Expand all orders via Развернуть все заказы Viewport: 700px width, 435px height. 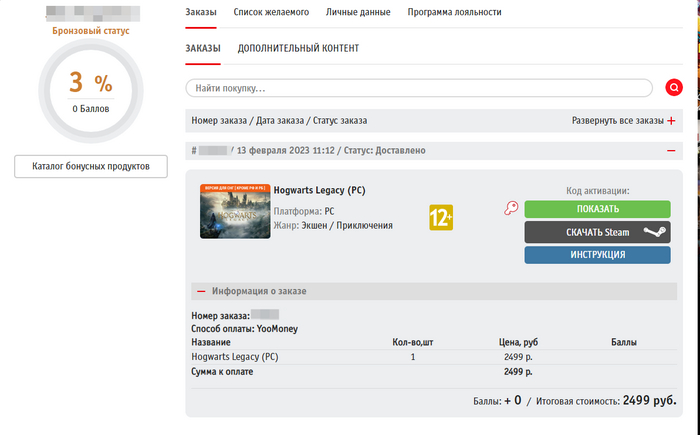pos(617,121)
